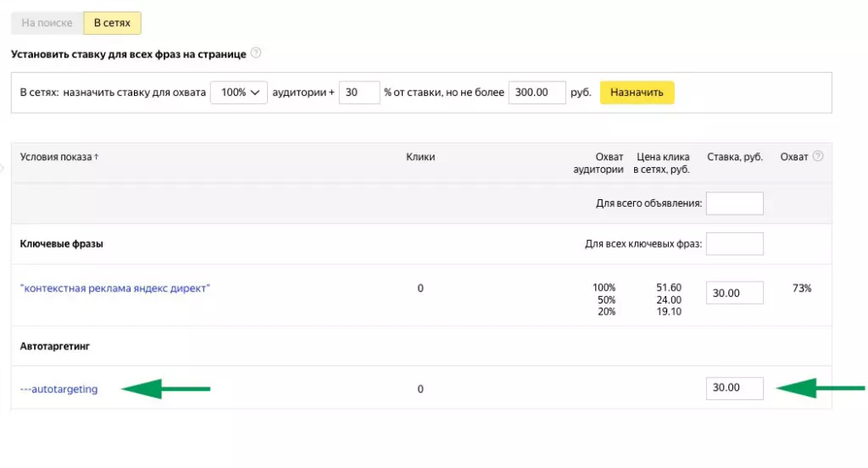868x468 pixels.
Task: Click the 'Ставка, руб.' column header
Action: 735,157
